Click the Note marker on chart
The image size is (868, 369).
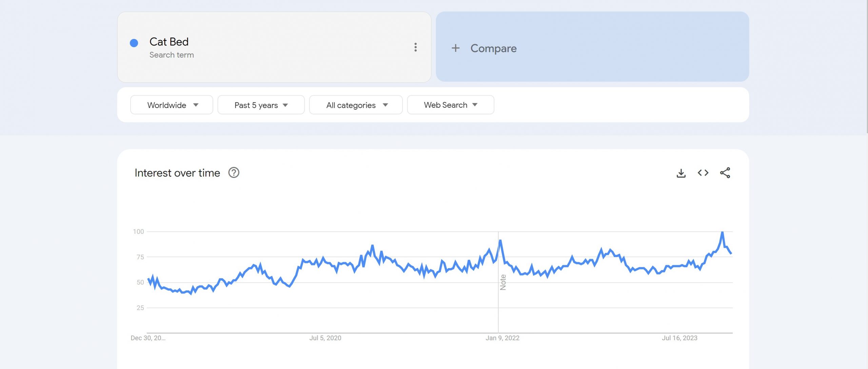tap(503, 282)
